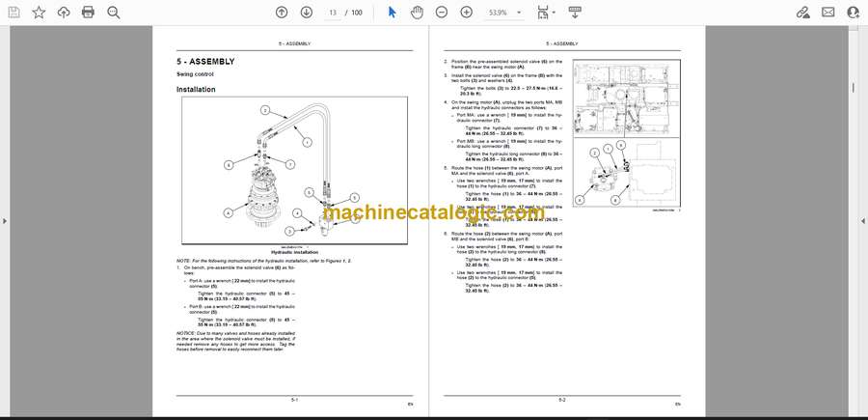Viewport: 868px width, 420px height.
Task: Edit the current page number field
Action: coord(332,13)
